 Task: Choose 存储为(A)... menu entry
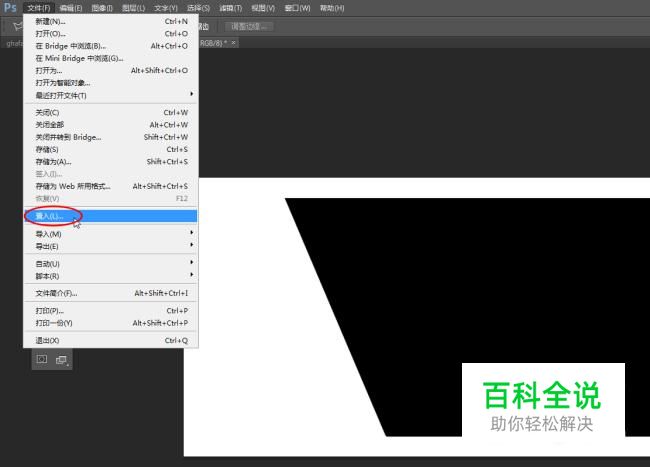click(111, 162)
